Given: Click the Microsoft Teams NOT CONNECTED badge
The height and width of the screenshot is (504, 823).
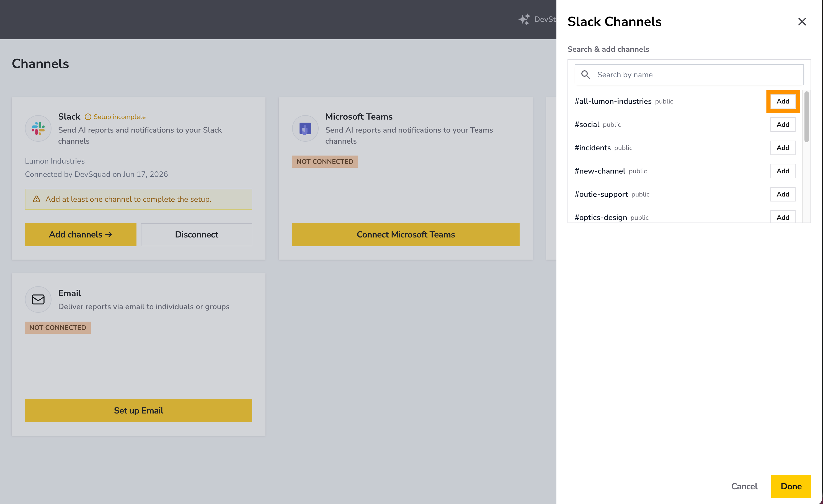Looking at the screenshot, I should 325,162.
